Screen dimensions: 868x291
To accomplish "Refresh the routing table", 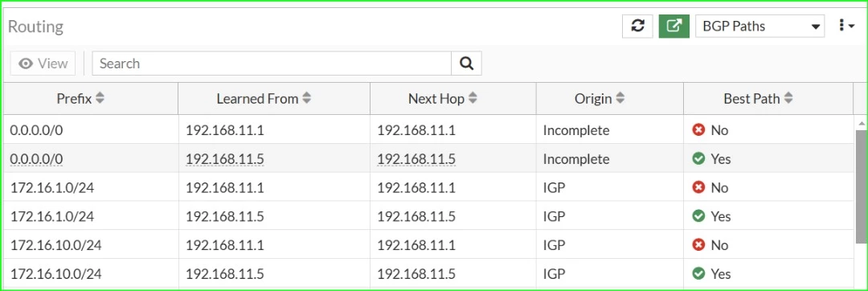I will [637, 26].
